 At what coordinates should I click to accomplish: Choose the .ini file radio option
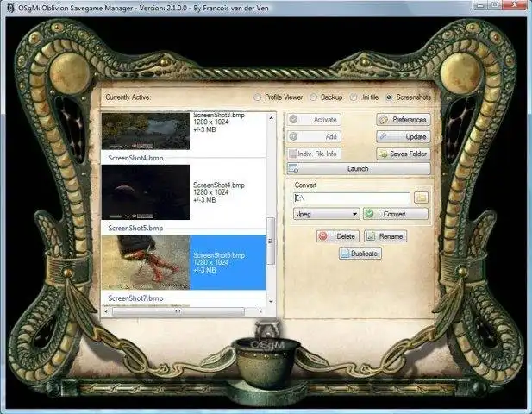pos(354,97)
